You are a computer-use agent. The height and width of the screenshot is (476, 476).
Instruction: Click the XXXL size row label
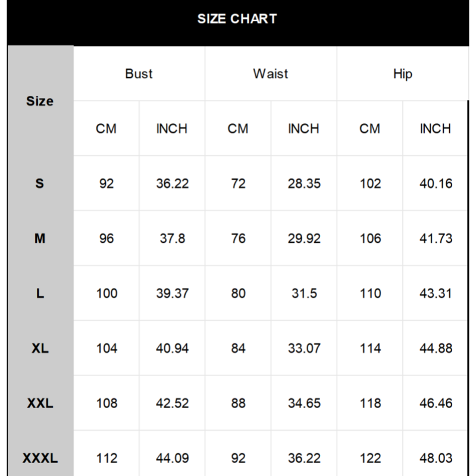(40, 458)
